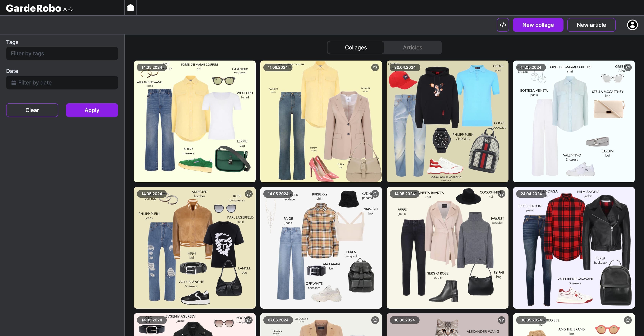Star the BOTTEGA VENETA pants collage
The width and height of the screenshot is (644, 336).
tap(628, 67)
